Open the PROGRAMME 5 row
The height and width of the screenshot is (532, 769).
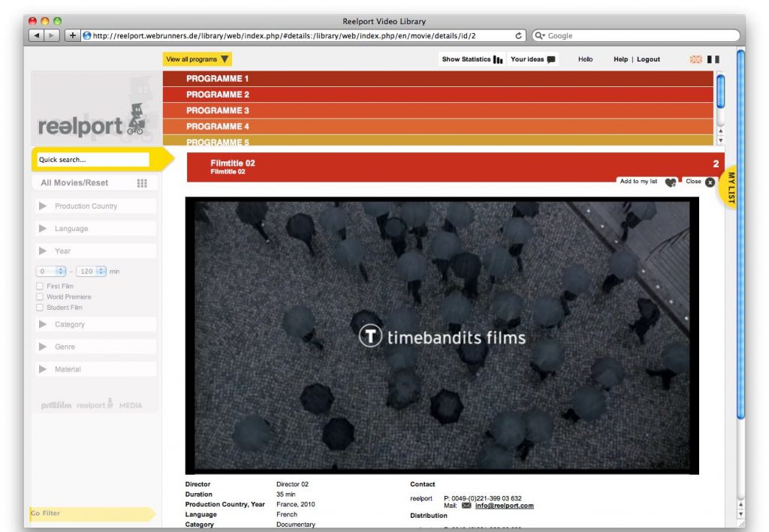438,140
